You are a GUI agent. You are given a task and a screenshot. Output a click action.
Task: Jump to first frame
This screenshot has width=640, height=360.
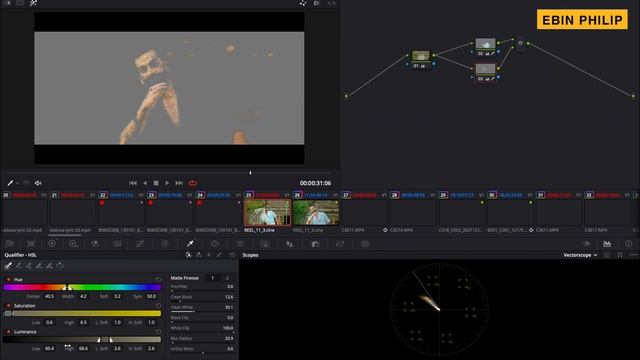(x=133, y=183)
